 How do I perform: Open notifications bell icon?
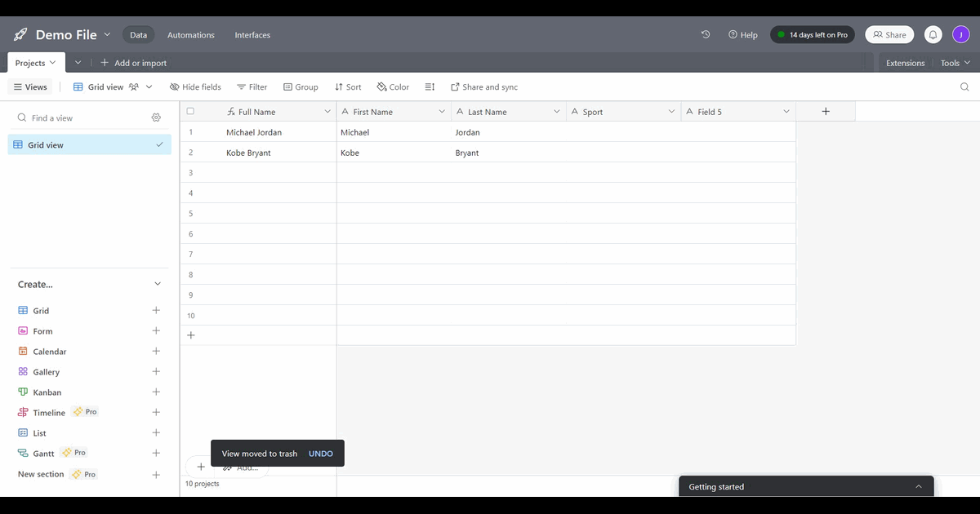pos(933,35)
